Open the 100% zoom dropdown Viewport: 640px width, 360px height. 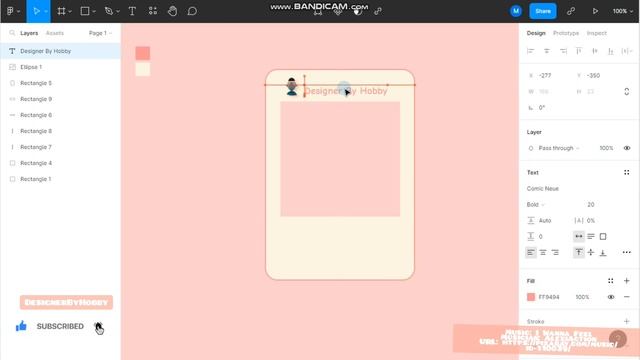coord(622,11)
